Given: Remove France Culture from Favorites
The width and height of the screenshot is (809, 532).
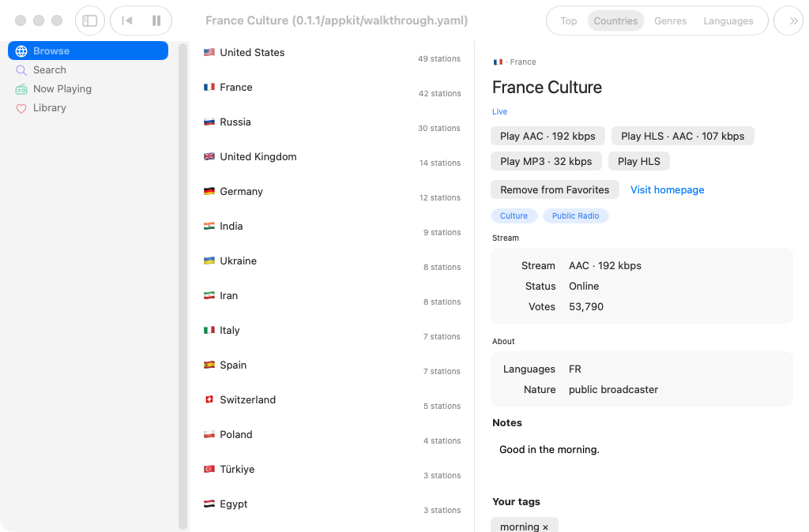Looking at the screenshot, I should coord(555,189).
